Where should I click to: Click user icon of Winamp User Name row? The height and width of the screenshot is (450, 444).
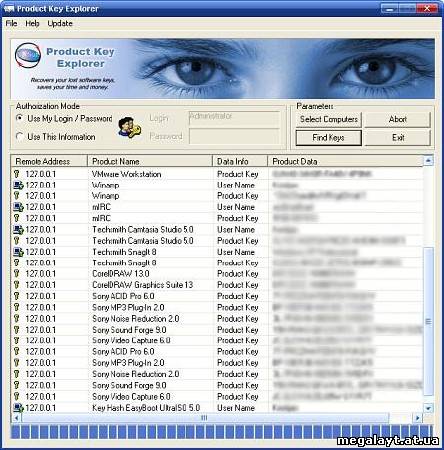18,185
